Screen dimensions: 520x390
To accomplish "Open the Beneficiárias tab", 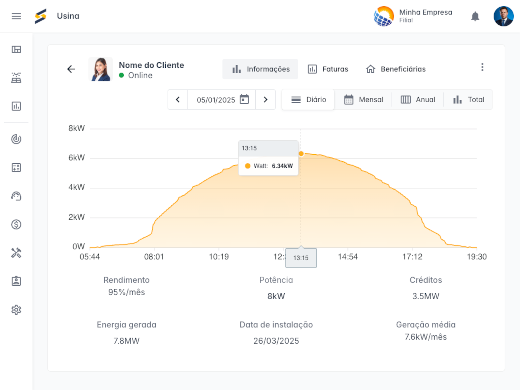I will (396, 69).
